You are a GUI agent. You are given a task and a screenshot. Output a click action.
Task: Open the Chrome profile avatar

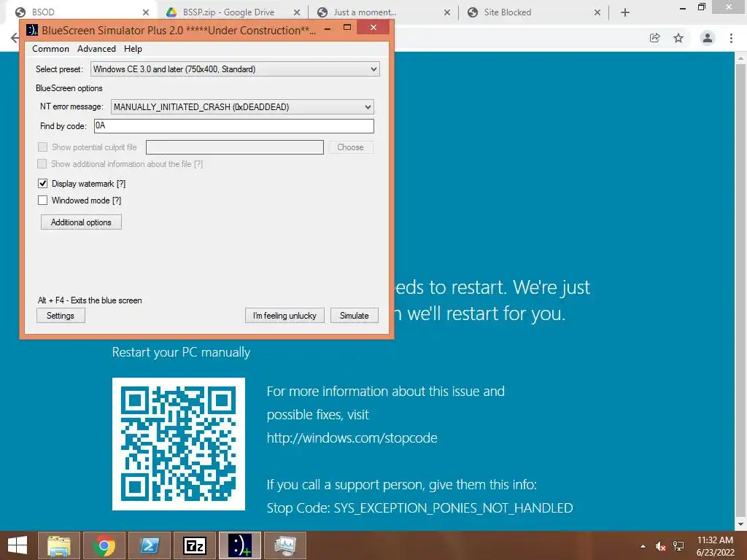[708, 38]
